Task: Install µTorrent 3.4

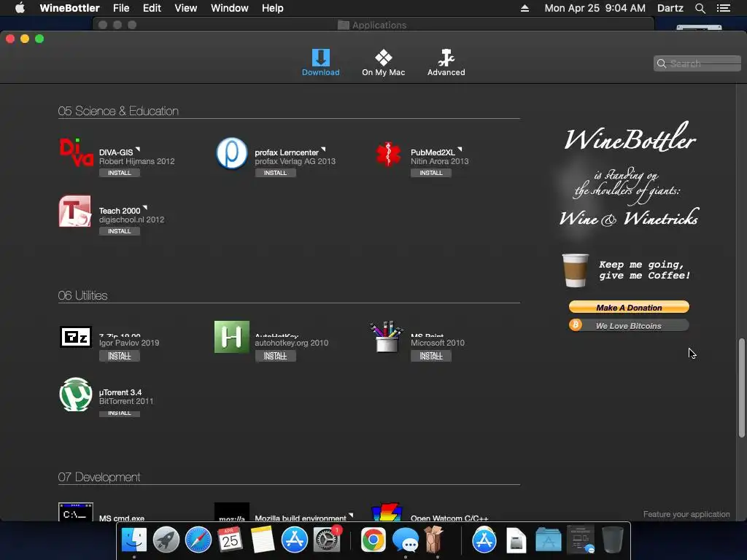Action: (x=119, y=413)
